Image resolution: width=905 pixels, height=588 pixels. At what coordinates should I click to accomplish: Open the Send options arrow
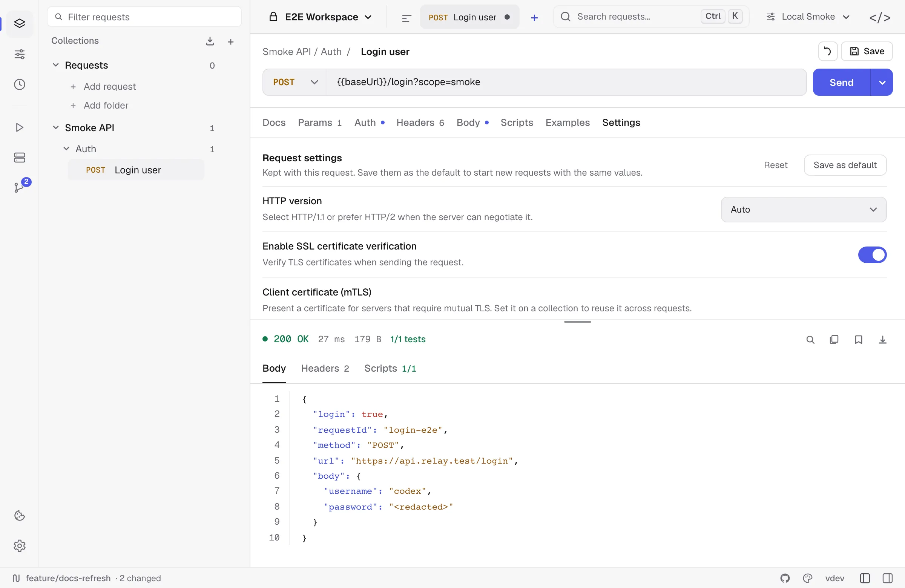tap(882, 83)
